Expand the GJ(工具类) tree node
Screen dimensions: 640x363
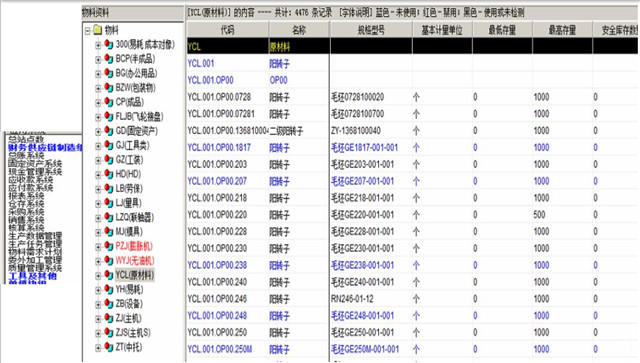pos(98,146)
